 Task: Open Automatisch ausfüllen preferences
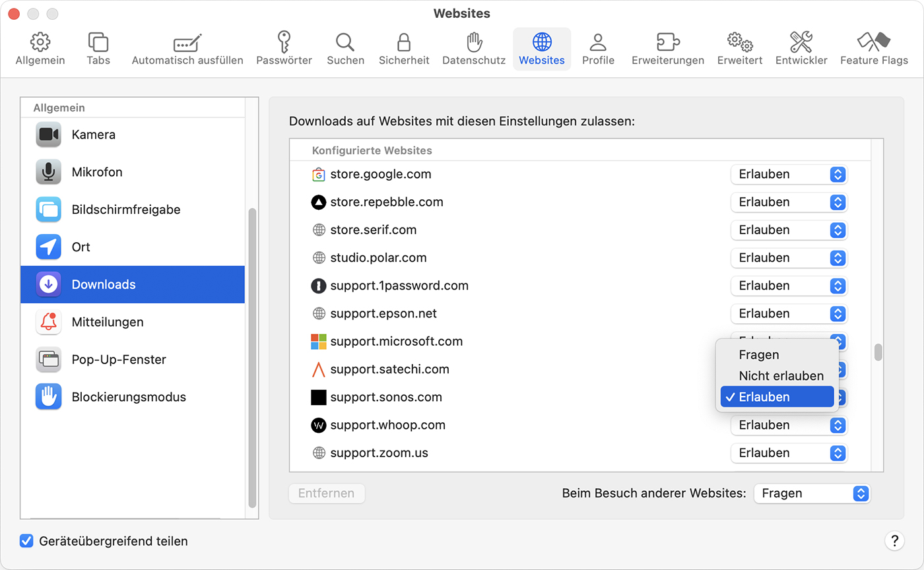(x=187, y=49)
